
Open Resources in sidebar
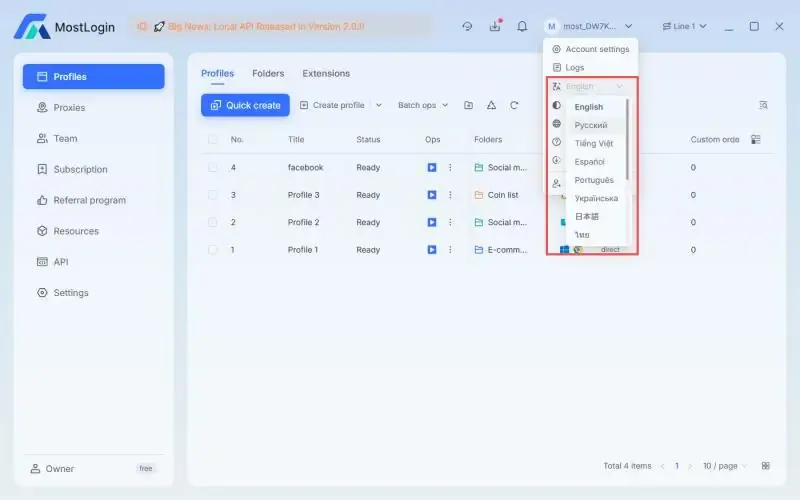pos(93,231)
